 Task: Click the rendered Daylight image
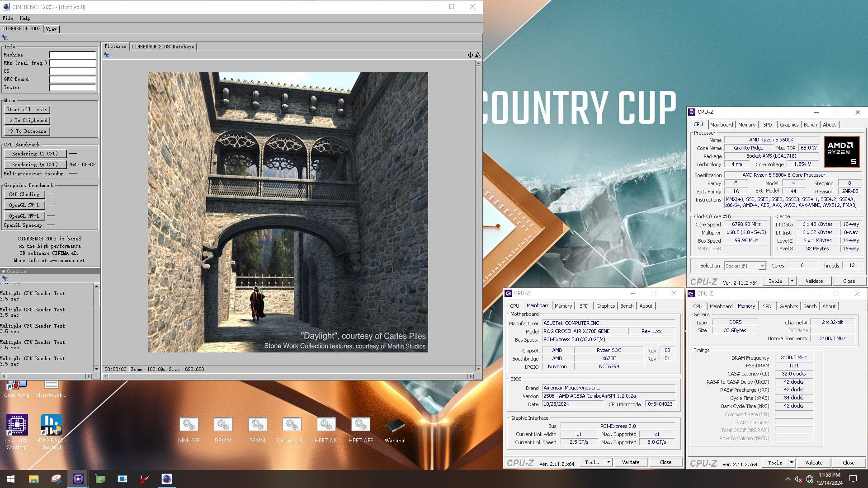coord(288,212)
